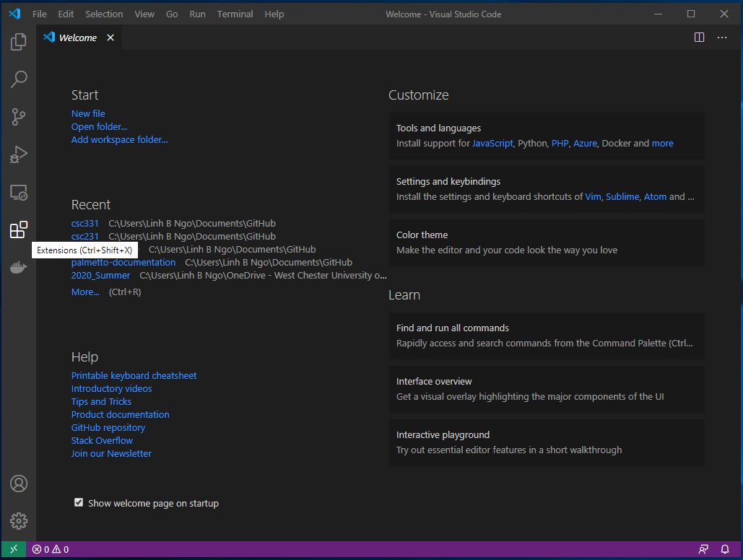Open the Edit menu
Screen dimensions: 743x560
click(x=66, y=14)
